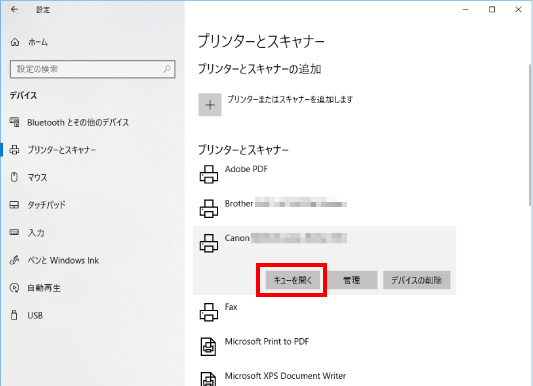Click プリンターまたはスキャナーを追加します
The height and width of the screenshot is (386, 533).
[x=290, y=100]
